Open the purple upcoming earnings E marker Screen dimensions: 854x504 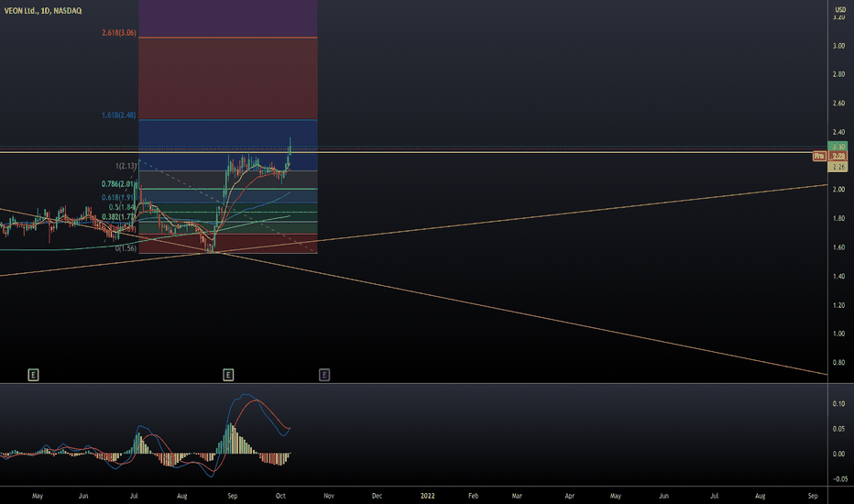[324, 375]
